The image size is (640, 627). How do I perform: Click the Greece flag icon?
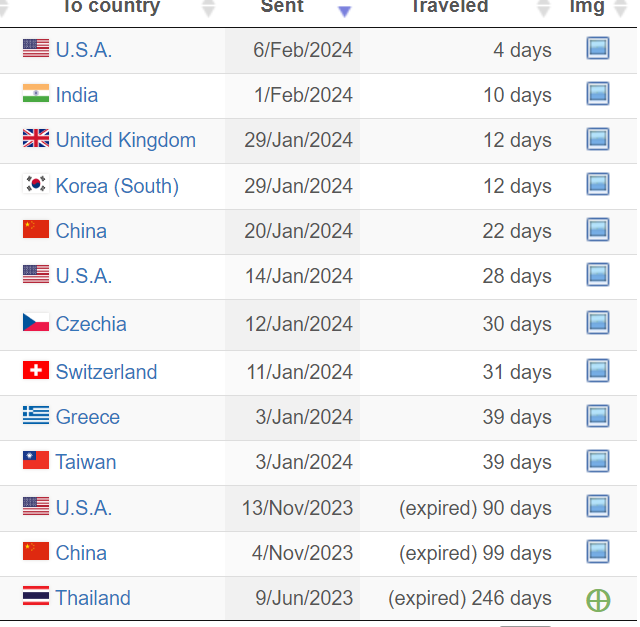pos(36,415)
